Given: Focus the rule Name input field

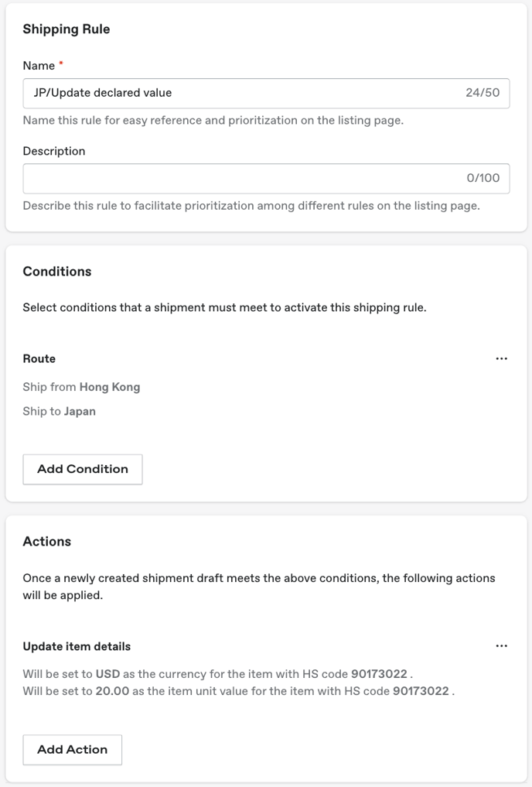Looking at the screenshot, I should pos(266,94).
